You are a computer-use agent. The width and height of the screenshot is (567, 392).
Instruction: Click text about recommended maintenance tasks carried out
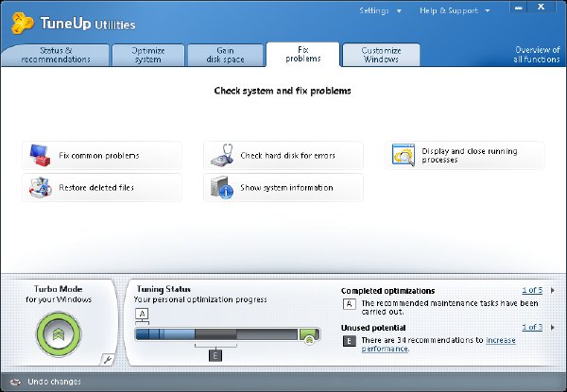pyautogui.click(x=450, y=307)
